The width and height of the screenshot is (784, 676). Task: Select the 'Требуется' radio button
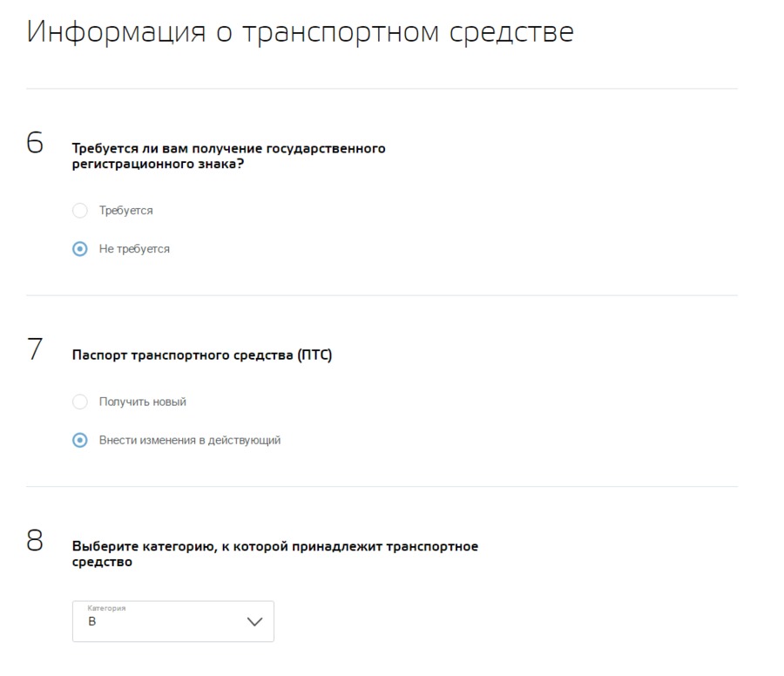click(80, 211)
